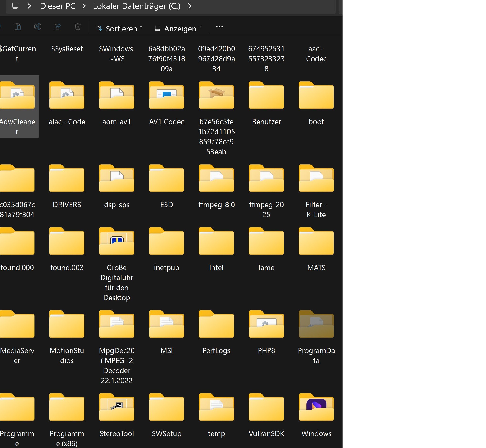This screenshot has height=448, width=486.
Task: Select the dsp_sps folder
Action: tap(117, 186)
